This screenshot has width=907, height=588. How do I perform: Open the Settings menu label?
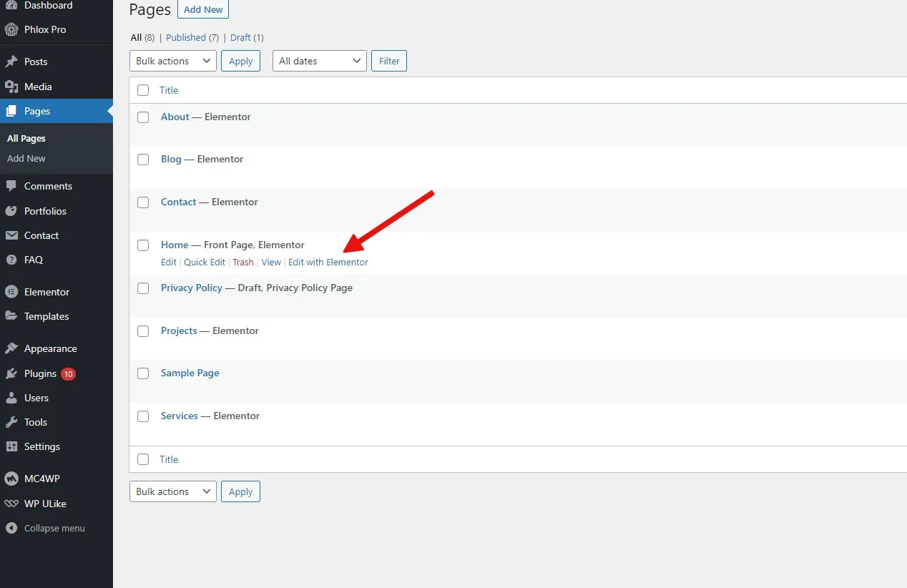pos(42,446)
